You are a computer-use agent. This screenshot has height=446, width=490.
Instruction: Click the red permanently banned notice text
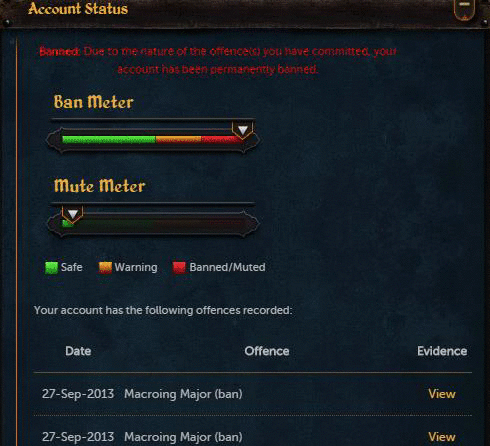point(218,60)
